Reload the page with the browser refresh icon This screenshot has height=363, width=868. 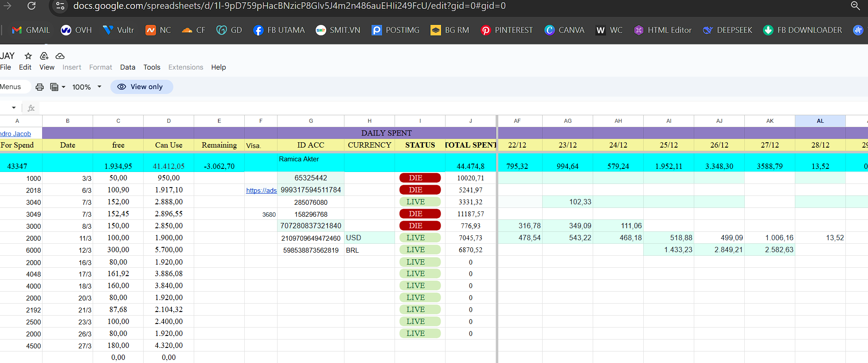point(31,6)
